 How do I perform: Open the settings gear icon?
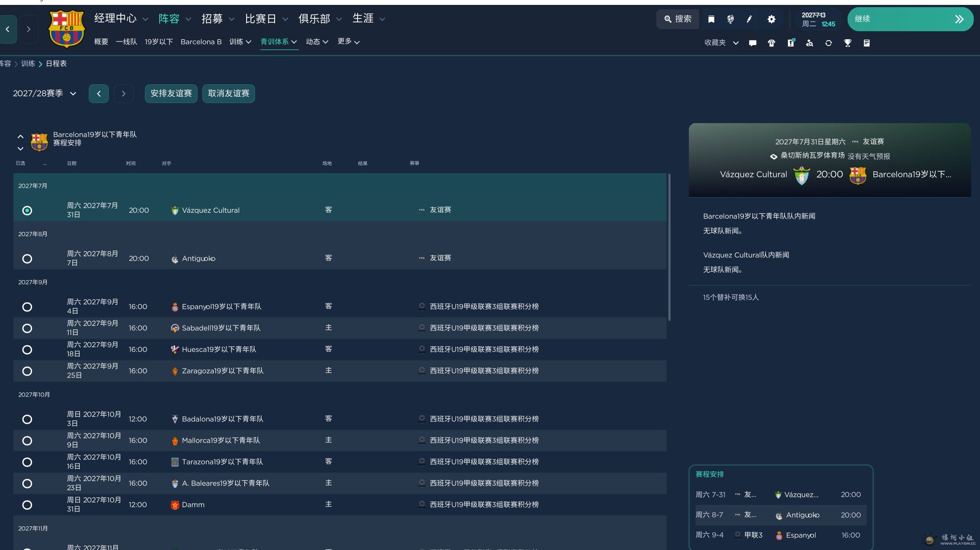pyautogui.click(x=771, y=19)
